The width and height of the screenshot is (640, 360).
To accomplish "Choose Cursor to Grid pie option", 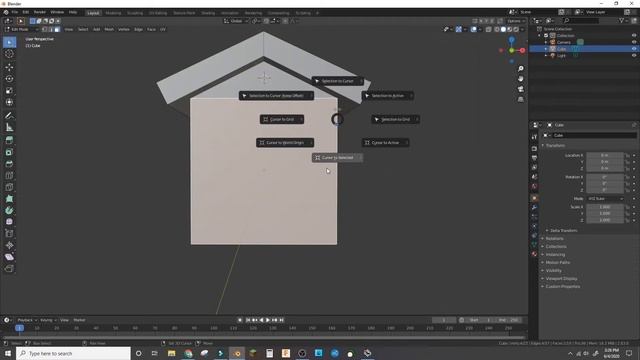I will (x=282, y=119).
